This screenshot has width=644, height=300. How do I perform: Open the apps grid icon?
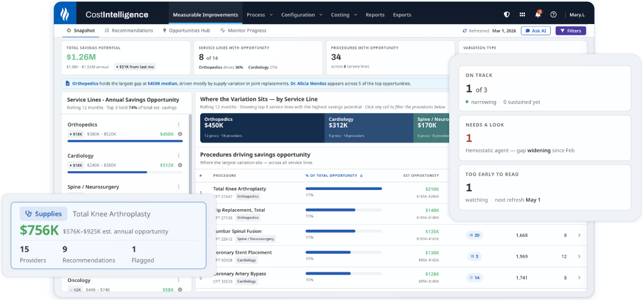[x=522, y=14]
